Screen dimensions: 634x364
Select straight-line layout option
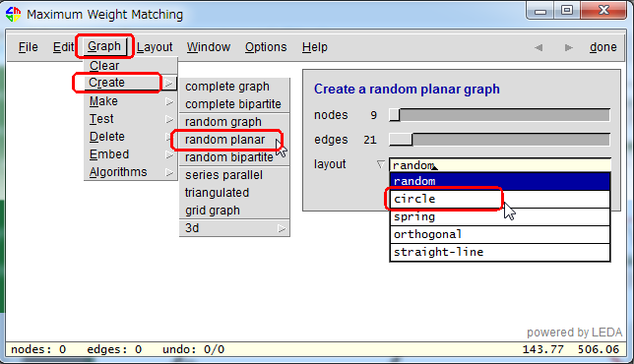coord(500,252)
